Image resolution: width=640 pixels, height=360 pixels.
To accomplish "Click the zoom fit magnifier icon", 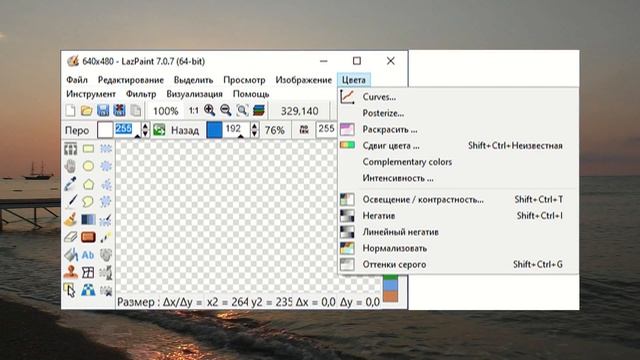I will point(242,110).
